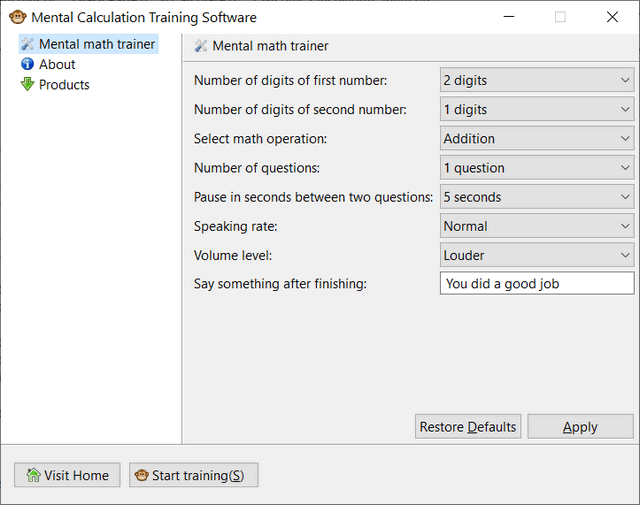
Task: Expand the Number of questions combo box
Action: point(537,168)
